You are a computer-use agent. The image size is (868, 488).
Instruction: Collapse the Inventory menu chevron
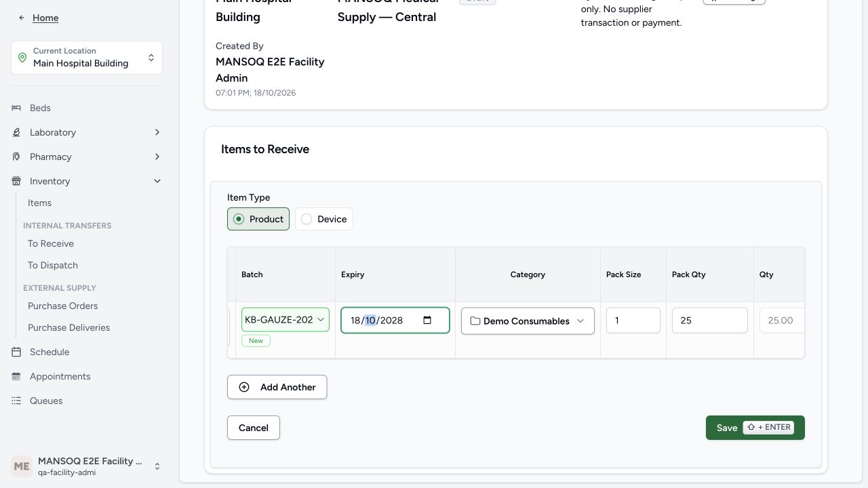(x=157, y=181)
